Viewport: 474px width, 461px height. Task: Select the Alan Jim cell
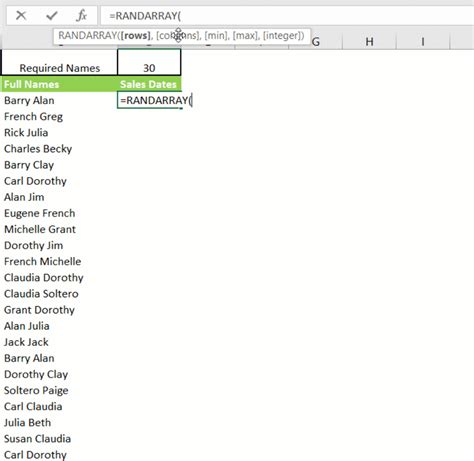[59, 197]
